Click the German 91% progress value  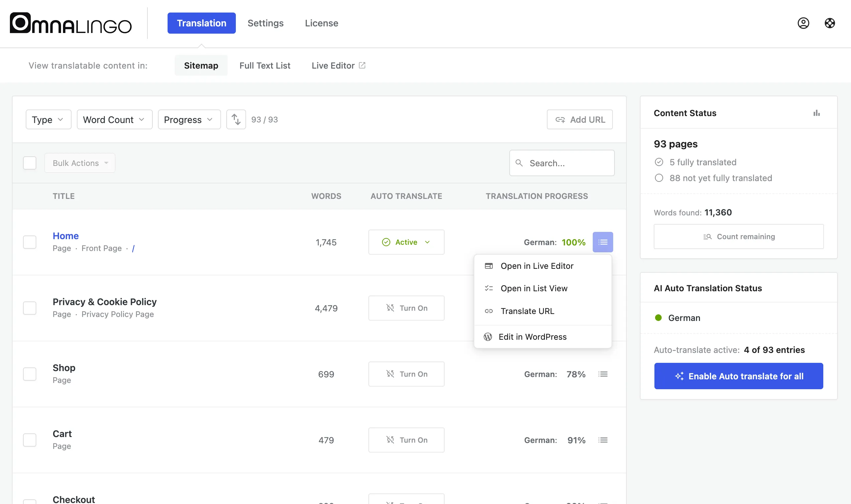(x=576, y=440)
